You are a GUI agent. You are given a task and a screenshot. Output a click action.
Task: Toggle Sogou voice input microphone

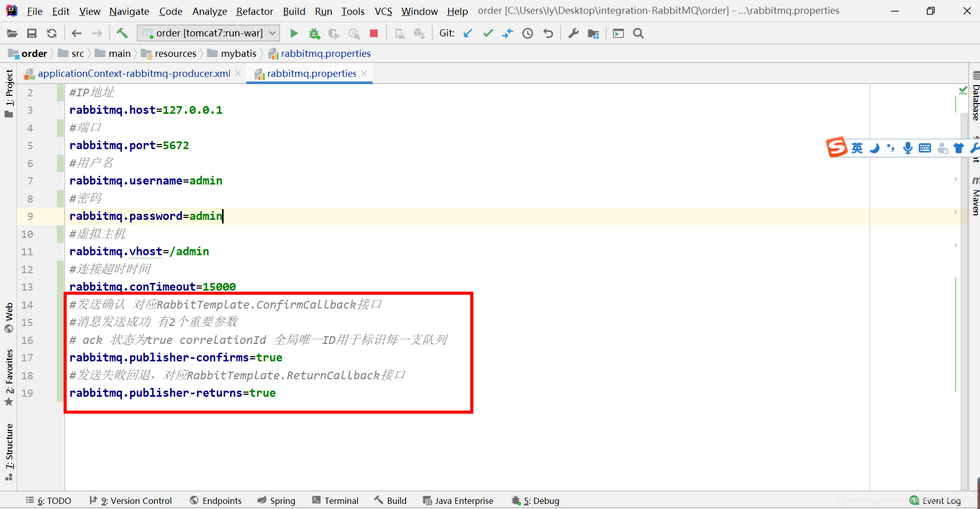pos(908,148)
